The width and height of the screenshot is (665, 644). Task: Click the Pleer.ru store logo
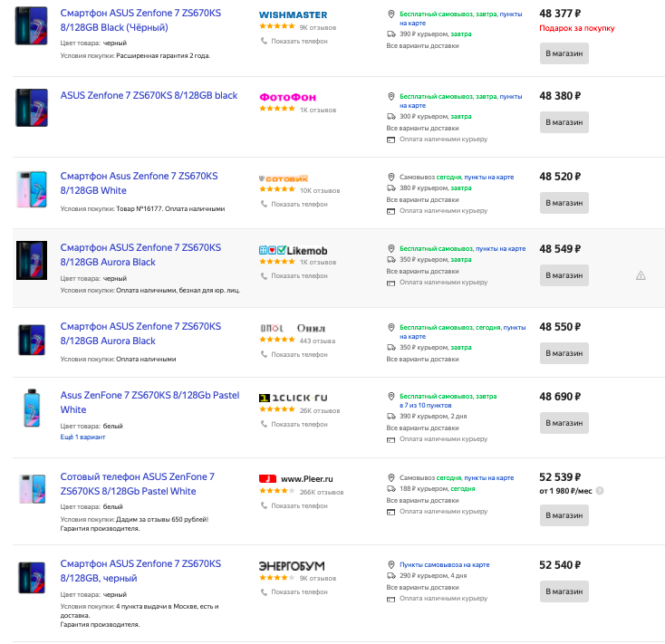coord(294,478)
